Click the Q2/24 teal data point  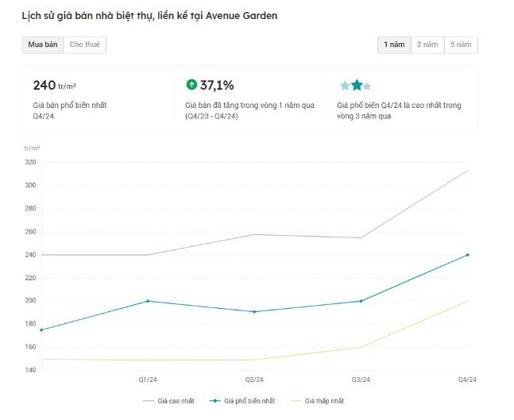click(x=254, y=311)
